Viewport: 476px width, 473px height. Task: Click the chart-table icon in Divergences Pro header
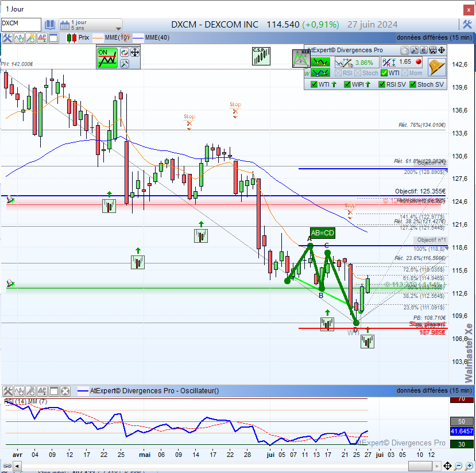[433, 50]
